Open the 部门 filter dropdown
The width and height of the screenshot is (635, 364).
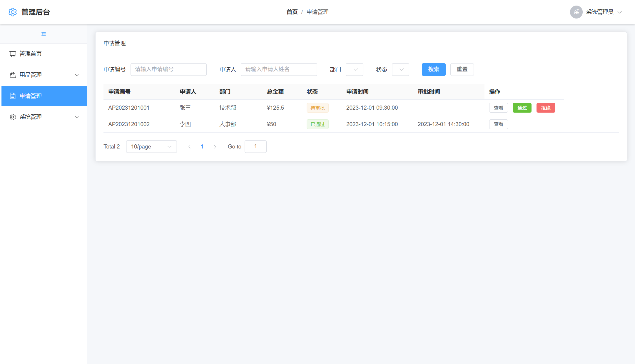355,70
